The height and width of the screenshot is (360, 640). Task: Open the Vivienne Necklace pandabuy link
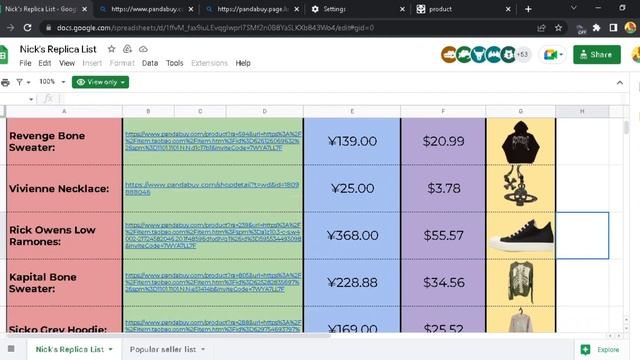(212, 188)
